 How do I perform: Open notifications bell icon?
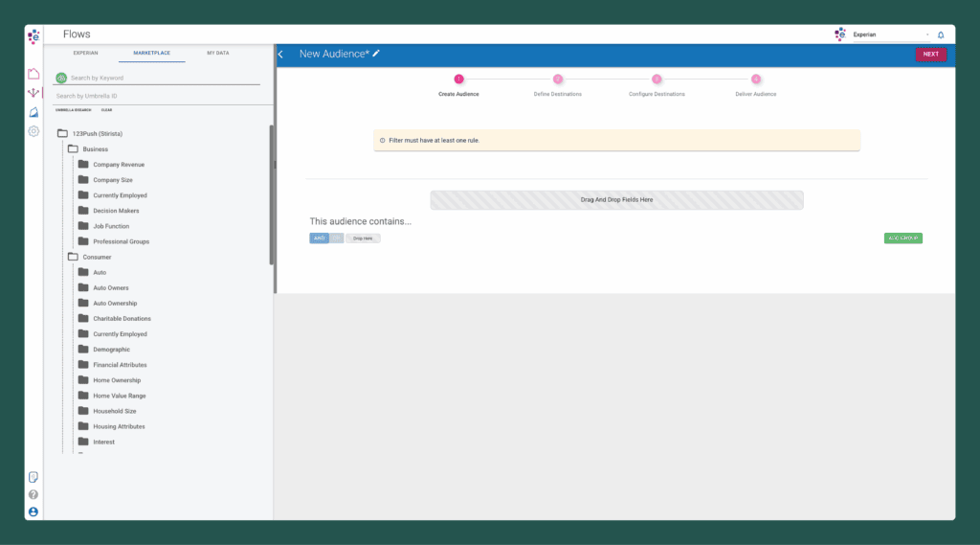point(941,35)
